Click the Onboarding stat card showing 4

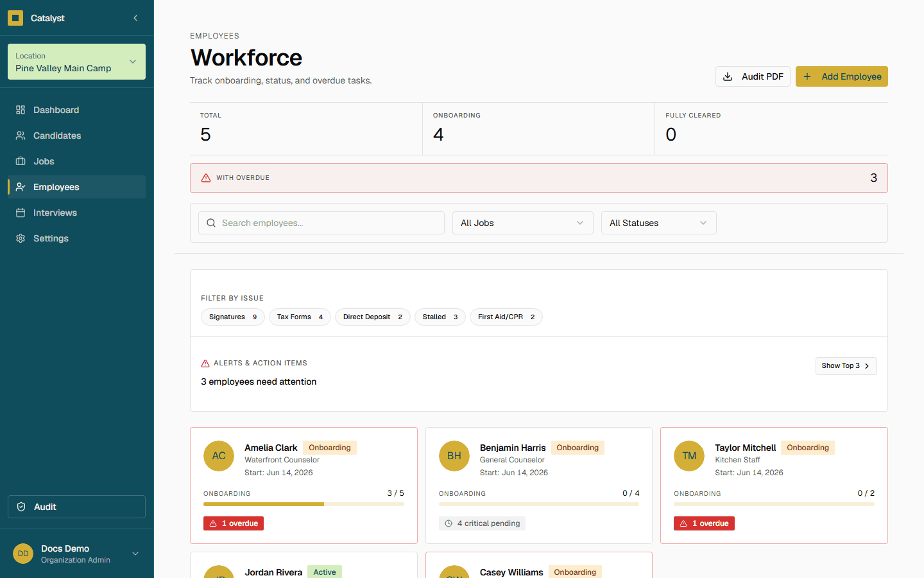click(538, 128)
